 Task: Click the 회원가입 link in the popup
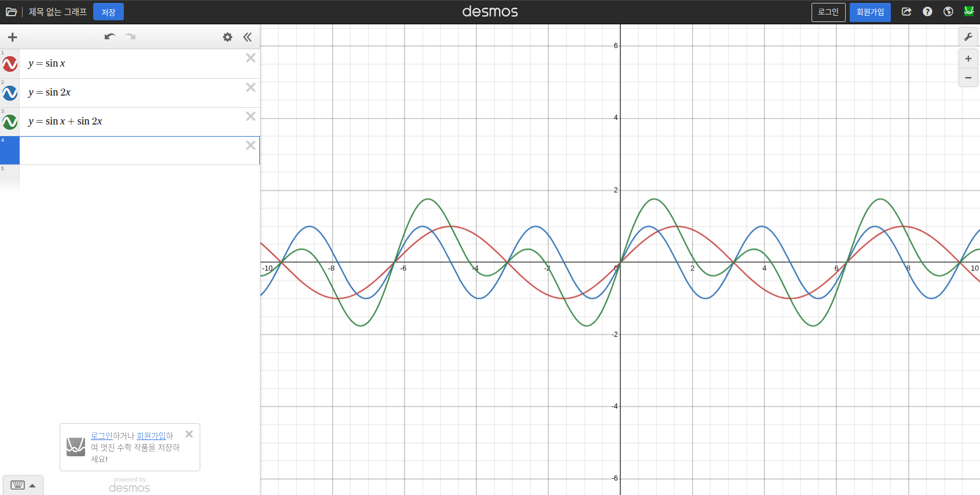click(x=151, y=436)
